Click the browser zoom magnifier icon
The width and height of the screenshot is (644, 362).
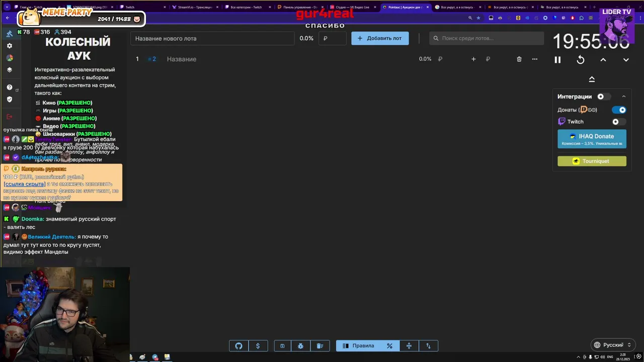470,18
